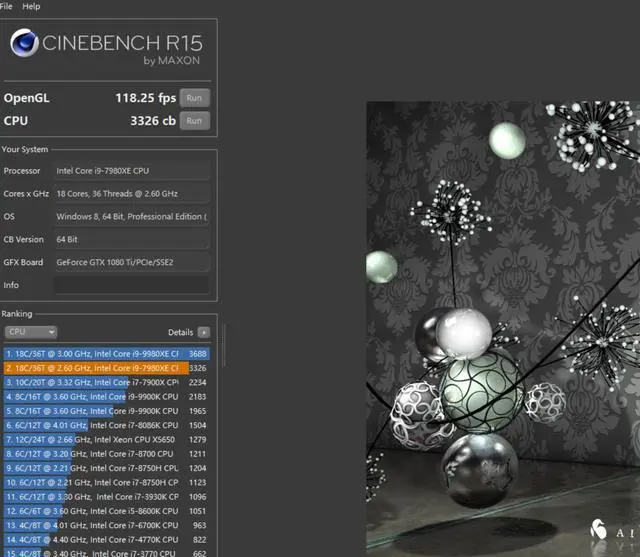Click the Info input field
This screenshot has width=640, height=557.
(131, 285)
